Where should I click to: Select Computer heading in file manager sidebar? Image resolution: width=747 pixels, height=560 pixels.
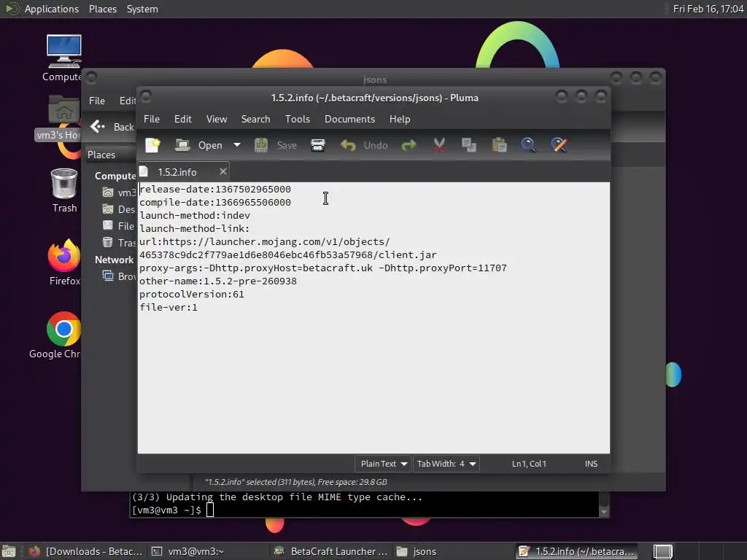115,176
